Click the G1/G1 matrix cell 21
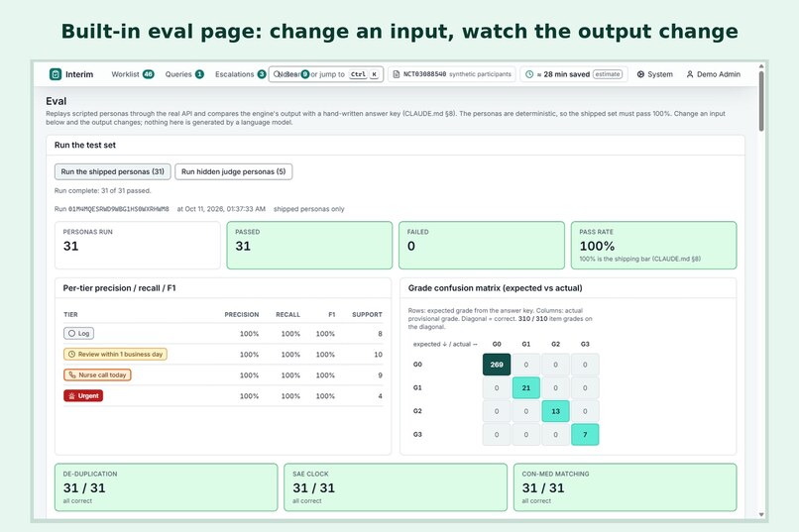This screenshot has height=532, width=799. tap(526, 388)
